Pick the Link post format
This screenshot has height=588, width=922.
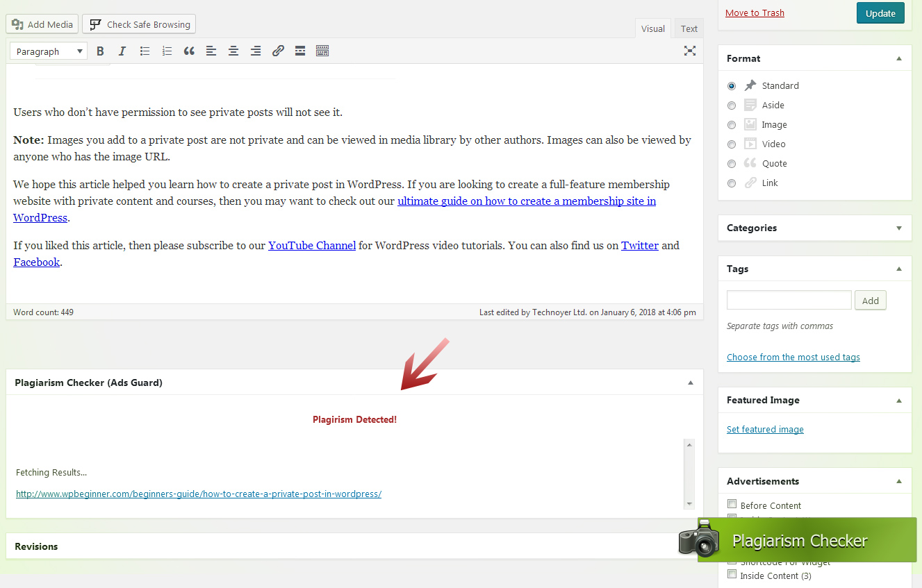732,183
